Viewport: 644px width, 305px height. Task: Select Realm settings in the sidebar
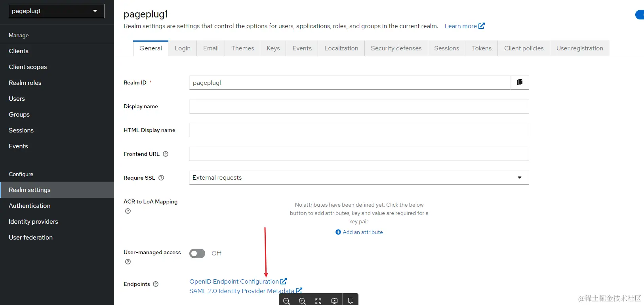coord(57,190)
